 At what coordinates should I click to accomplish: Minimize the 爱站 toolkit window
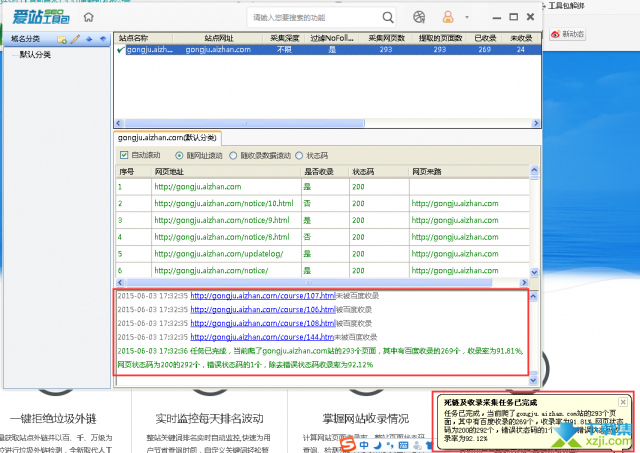pyautogui.click(x=497, y=18)
